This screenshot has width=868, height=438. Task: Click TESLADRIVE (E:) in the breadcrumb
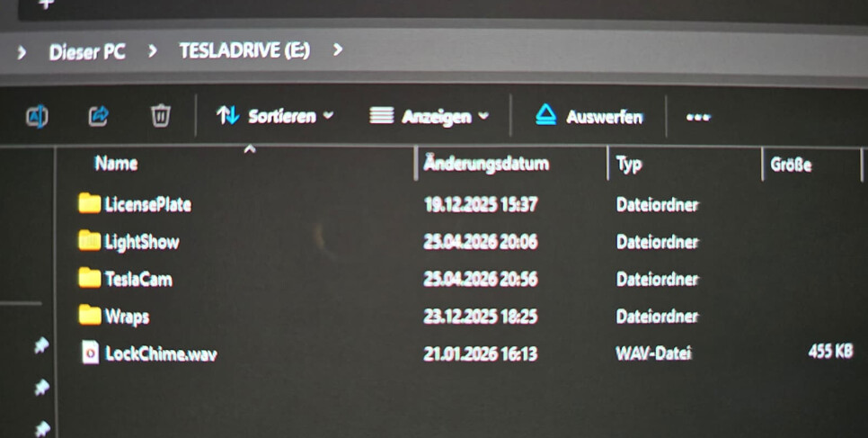(x=244, y=50)
